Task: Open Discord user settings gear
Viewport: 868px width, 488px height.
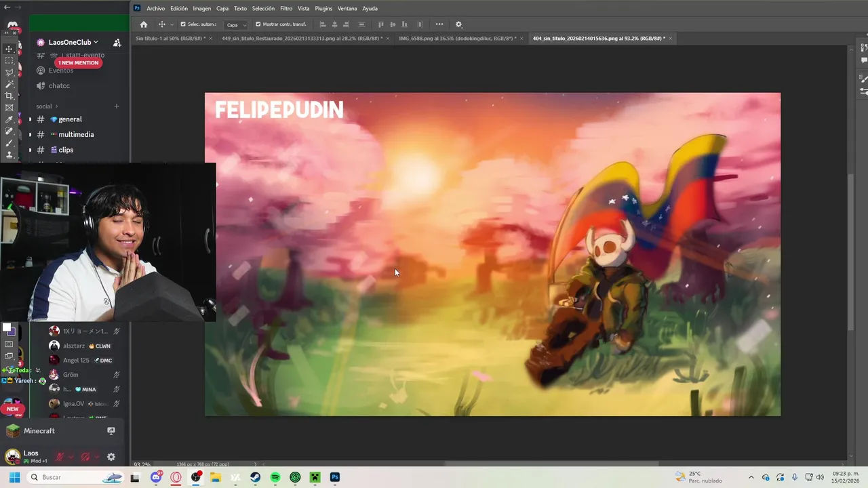Action: pos(111,457)
